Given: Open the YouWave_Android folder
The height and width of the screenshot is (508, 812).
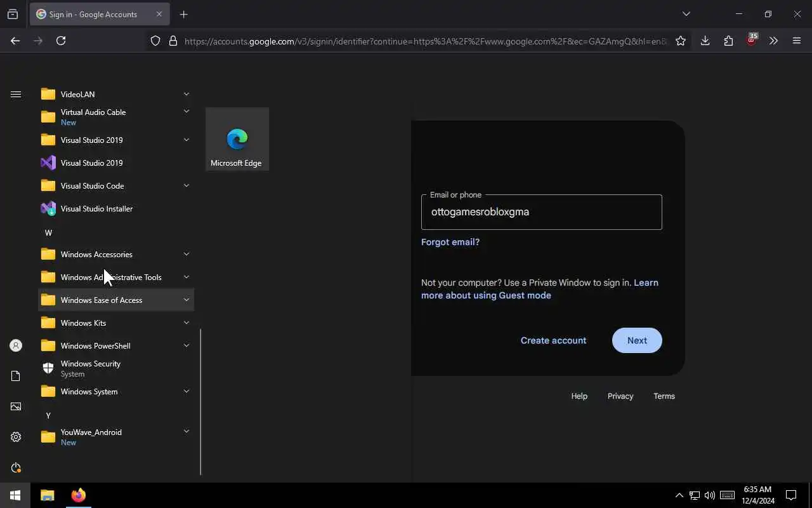Looking at the screenshot, I should click(116, 437).
